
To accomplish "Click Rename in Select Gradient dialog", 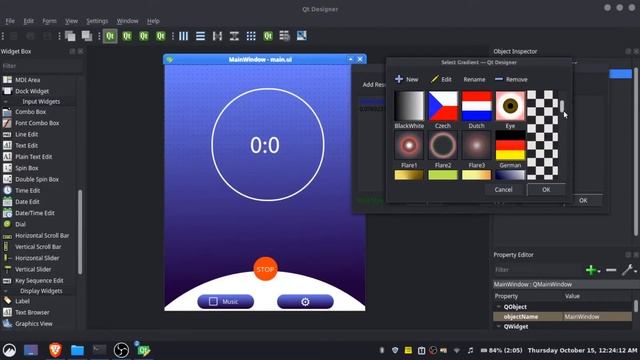I will (x=474, y=79).
